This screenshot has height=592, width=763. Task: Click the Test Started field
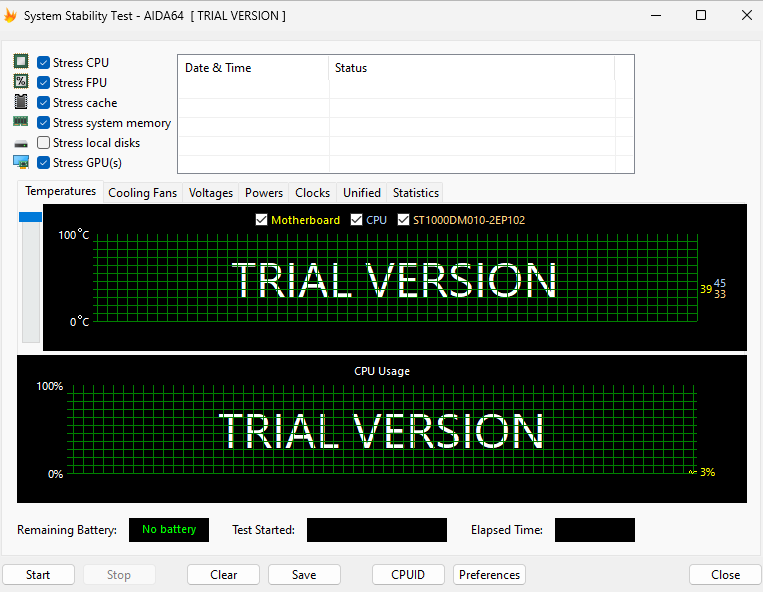pyautogui.click(x=377, y=530)
